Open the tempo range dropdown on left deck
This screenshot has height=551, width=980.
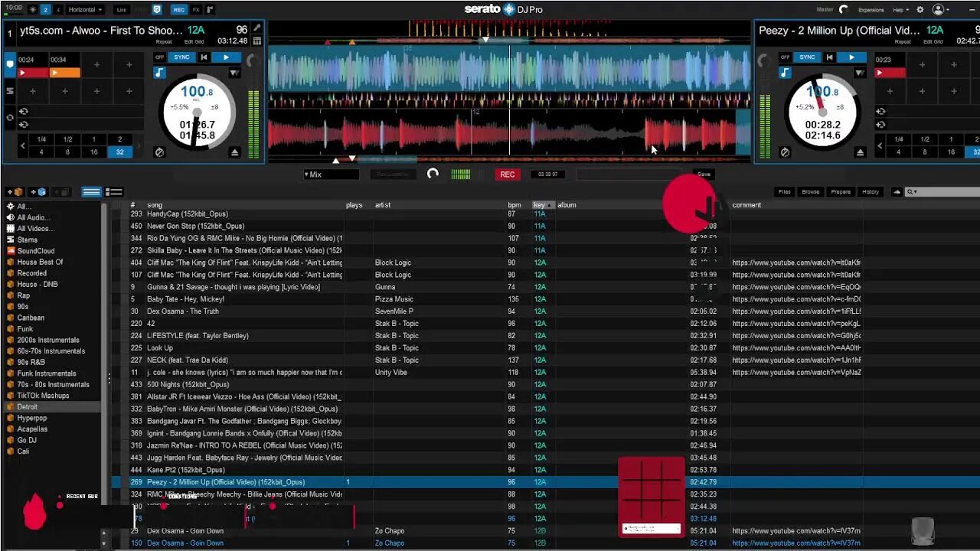pos(234,73)
